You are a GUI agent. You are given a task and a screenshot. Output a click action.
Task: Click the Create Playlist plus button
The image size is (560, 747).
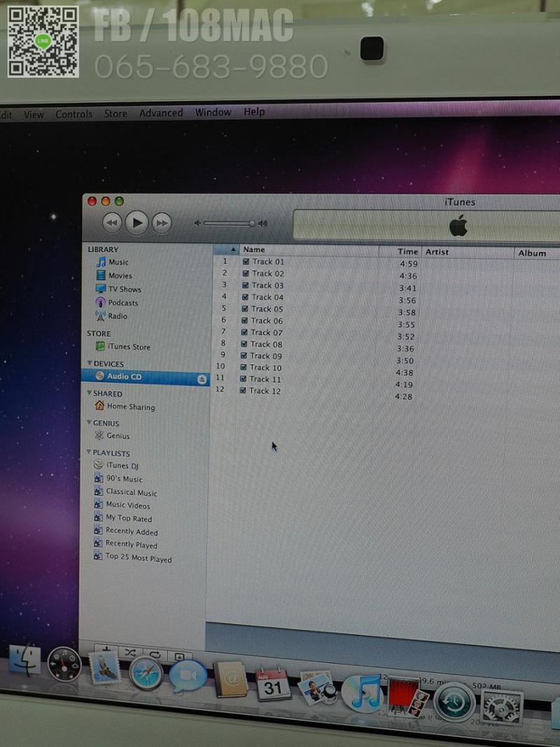point(106,650)
